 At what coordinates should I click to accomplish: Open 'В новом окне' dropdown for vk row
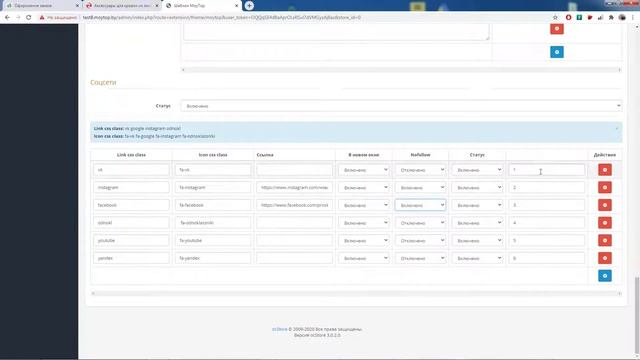[363, 170]
